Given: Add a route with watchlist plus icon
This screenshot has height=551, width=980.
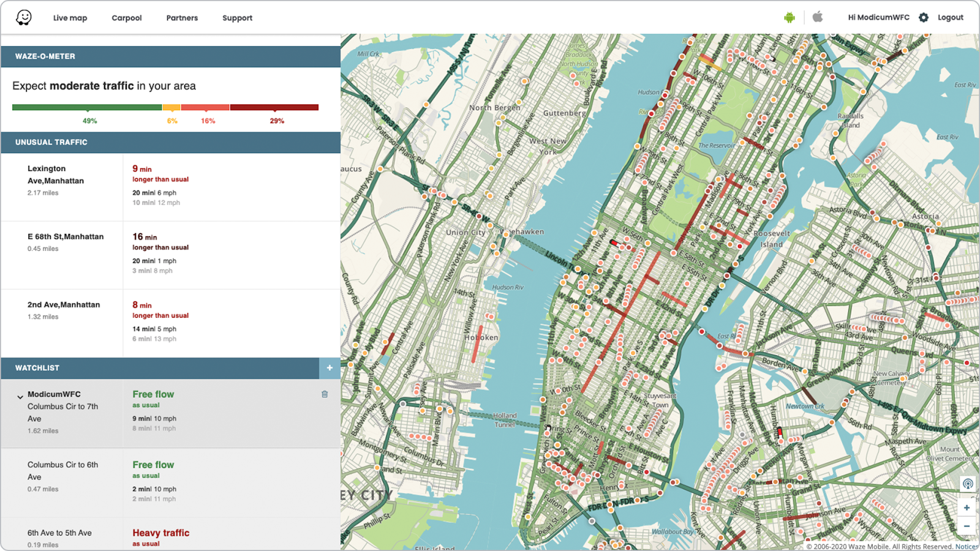Looking at the screenshot, I should [x=330, y=368].
